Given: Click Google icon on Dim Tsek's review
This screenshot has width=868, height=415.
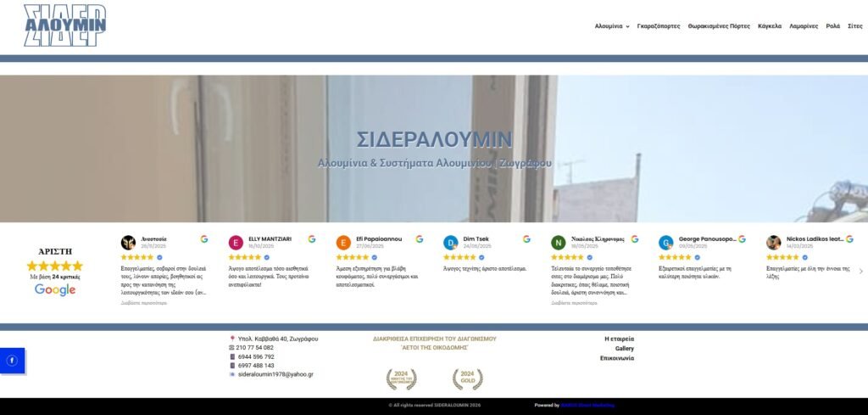Looking at the screenshot, I should 526,238.
